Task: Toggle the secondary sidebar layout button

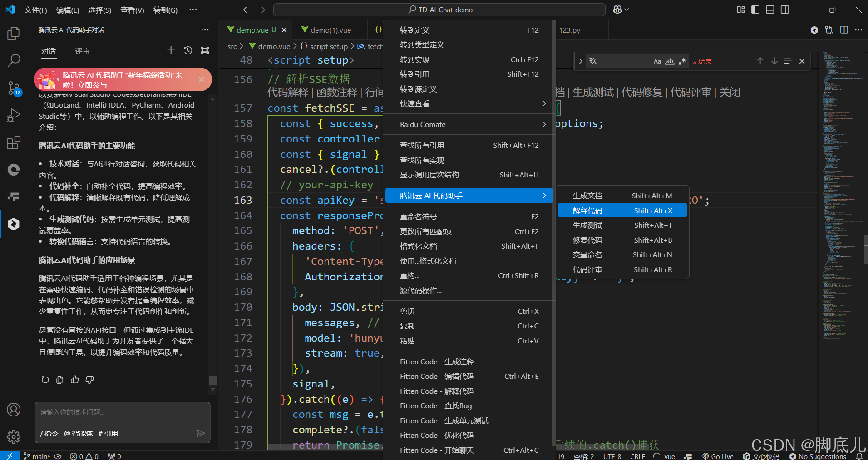Action: tap(784, 10)
